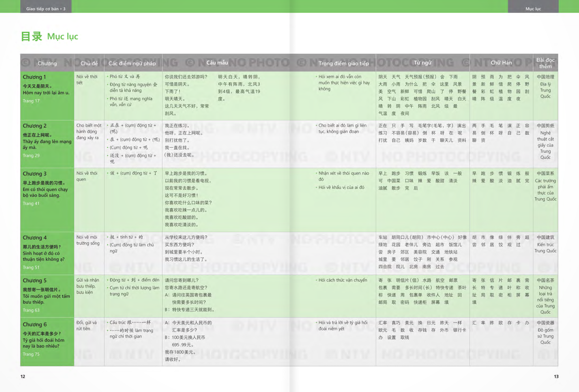
Task: Click the 'Mục lục' tab at top right
Action: point(533,8)
